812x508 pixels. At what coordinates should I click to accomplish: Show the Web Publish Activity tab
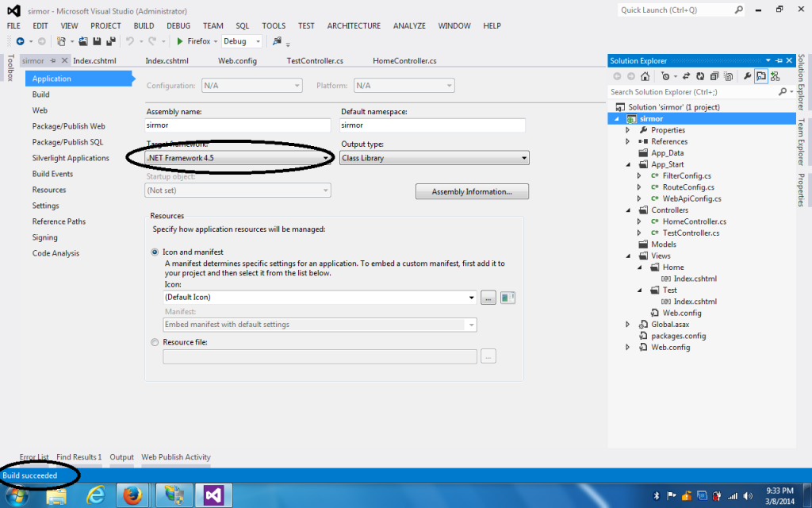(176, 457)
